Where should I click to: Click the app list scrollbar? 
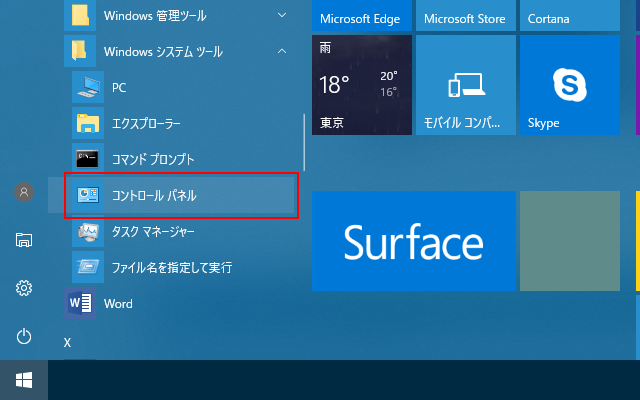pos(304,142)
